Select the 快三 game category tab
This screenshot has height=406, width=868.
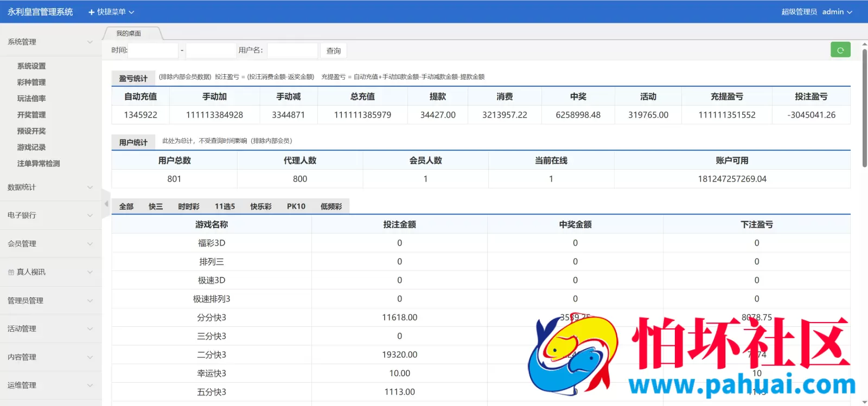coord(156,207)
